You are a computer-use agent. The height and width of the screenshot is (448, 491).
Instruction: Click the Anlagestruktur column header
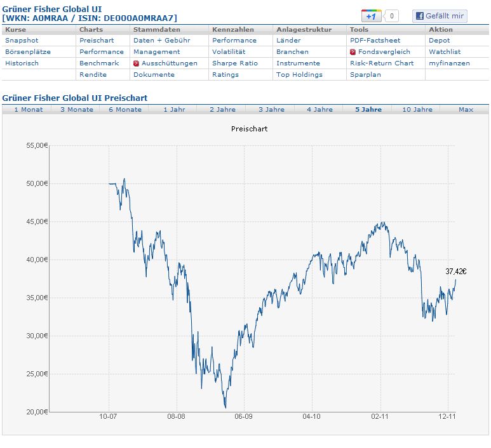(x=304, y=29)
